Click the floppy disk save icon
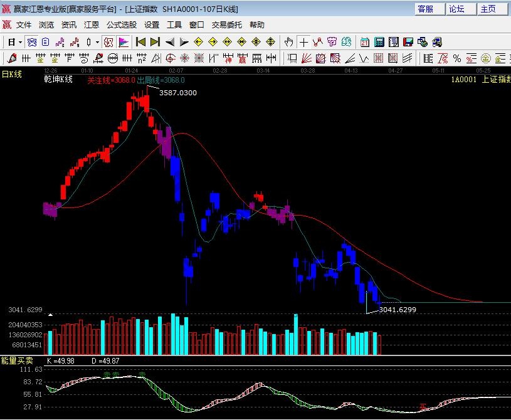Image resolution: width=511 pixels, height=420 pixels. (x=408, y=42)
